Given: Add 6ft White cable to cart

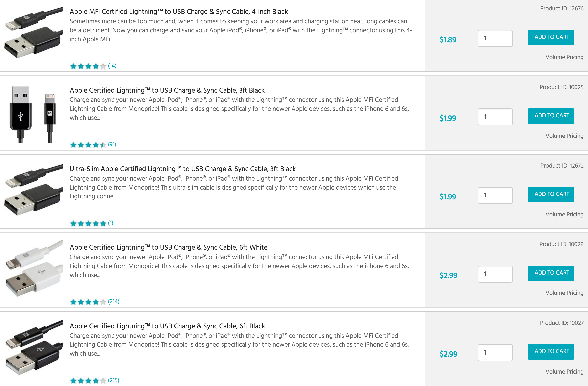Looking at the screenshot, I should click(551, 273).
